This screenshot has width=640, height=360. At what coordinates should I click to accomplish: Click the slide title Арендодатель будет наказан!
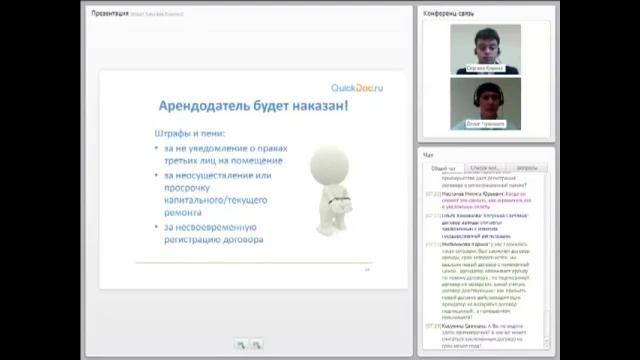pos(253,106)
